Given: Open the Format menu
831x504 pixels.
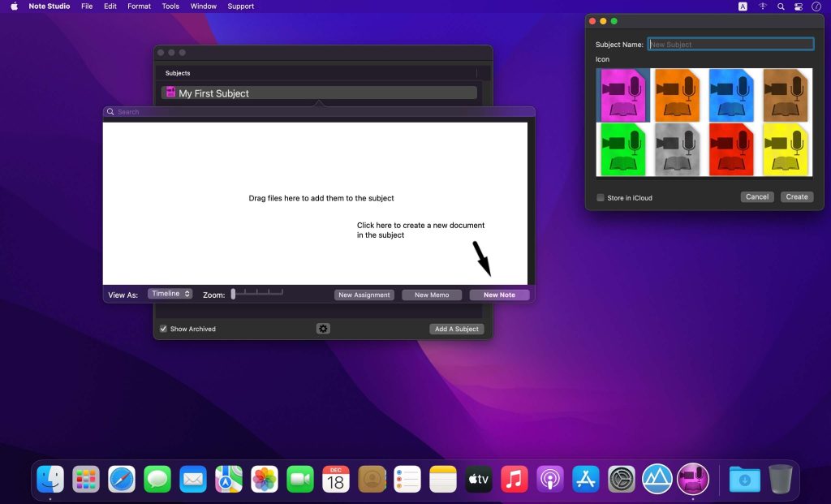Looking at the screenshot, I should click(x=139, y=6).
